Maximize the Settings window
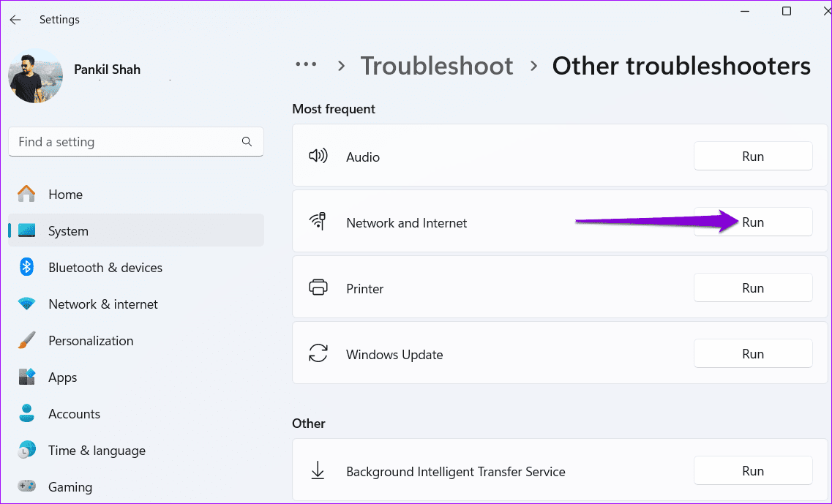Screen dimensions: 832x504 (x=787, y=11)
